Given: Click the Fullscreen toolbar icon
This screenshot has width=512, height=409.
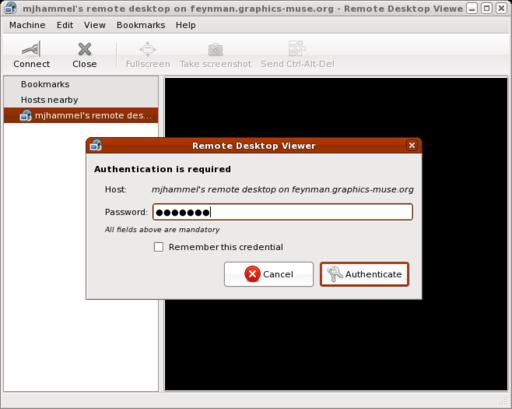Looking at the screenshot, I should [148, 49].
